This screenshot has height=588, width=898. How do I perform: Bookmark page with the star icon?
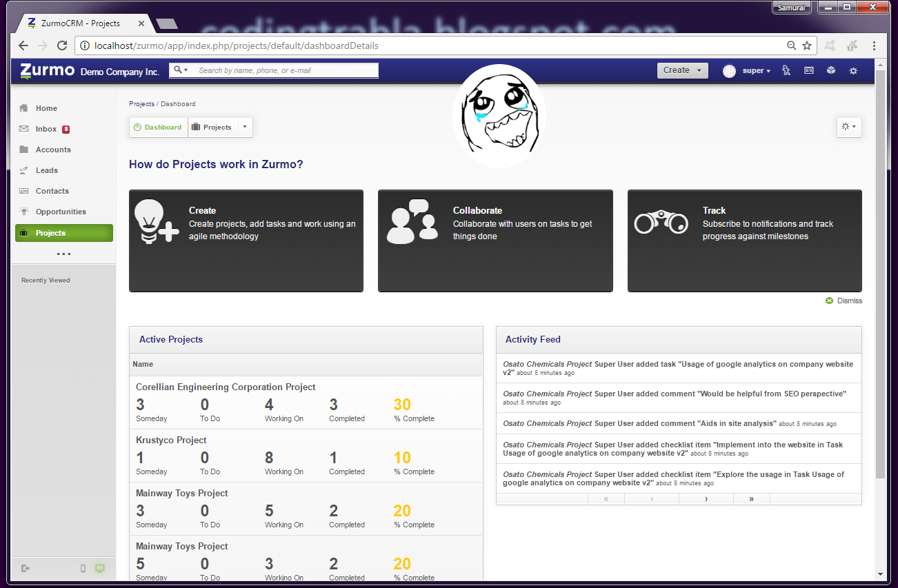(x=807, y=45)
